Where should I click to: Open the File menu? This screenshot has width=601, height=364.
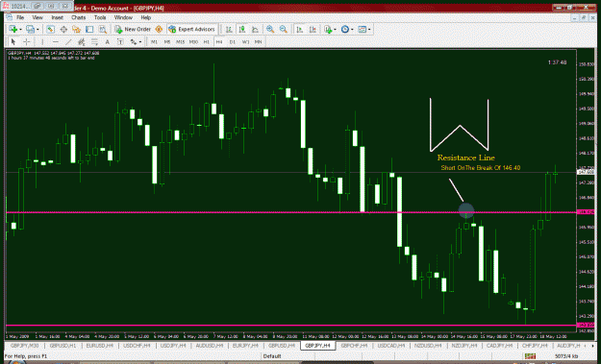20,17
